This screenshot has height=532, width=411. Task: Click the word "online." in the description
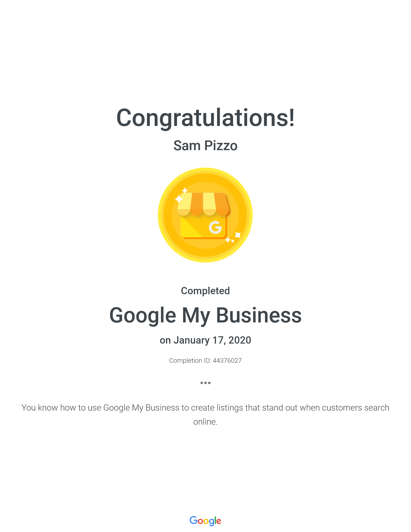tap(205, 422)
